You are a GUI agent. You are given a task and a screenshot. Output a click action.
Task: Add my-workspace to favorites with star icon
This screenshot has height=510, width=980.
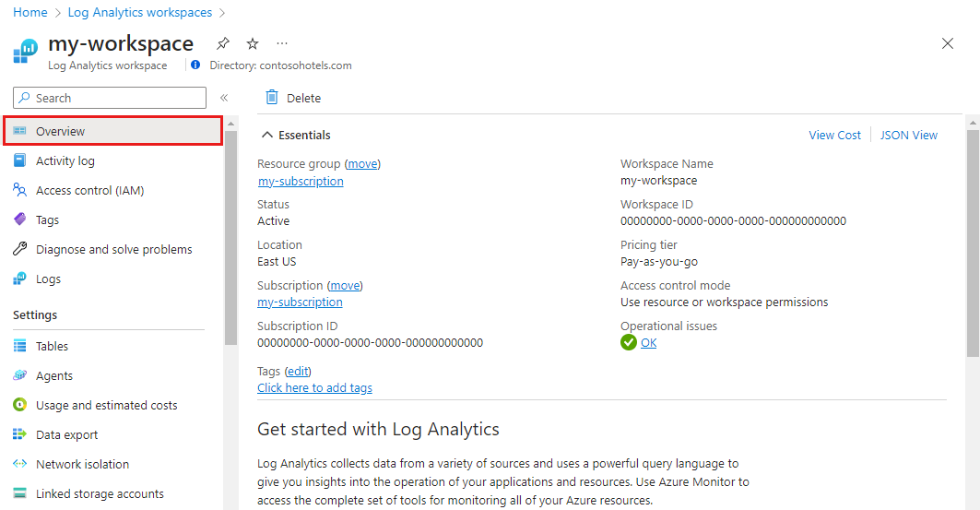point(253,43)
